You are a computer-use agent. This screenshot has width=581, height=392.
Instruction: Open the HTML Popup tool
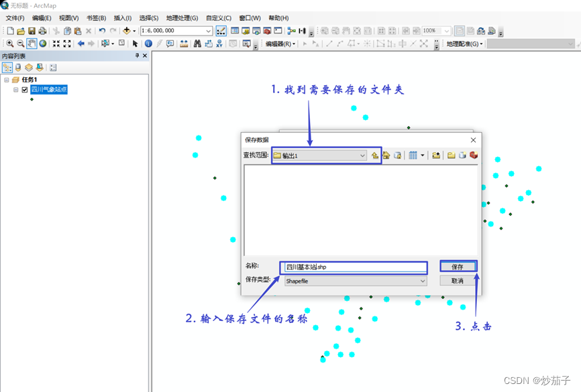pyautogui.click(x=170, y=44)
